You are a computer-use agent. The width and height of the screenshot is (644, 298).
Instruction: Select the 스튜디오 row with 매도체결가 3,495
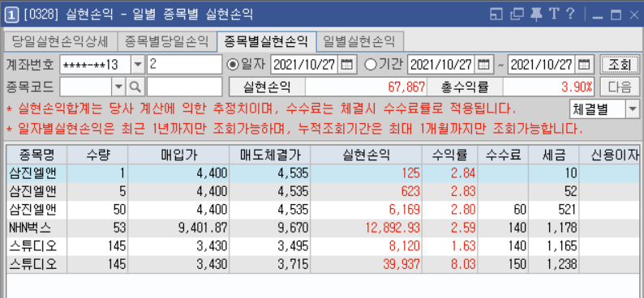(x=323, y=246)
